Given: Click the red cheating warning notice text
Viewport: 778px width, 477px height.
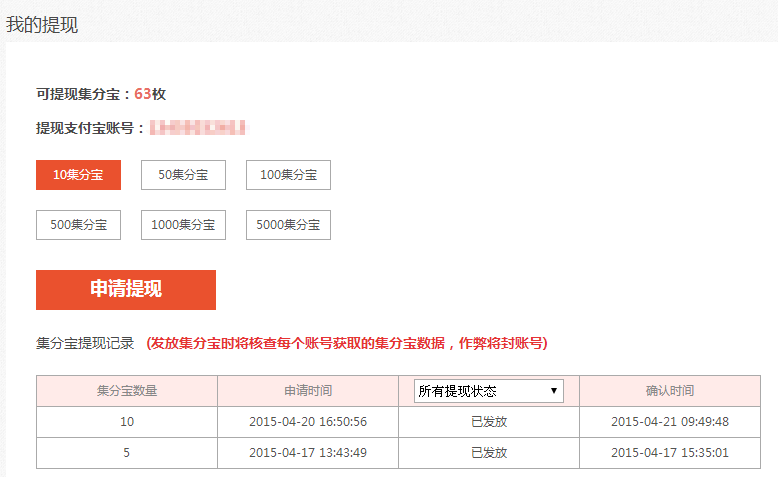Looking at the screenshot, I should point(347,343).
